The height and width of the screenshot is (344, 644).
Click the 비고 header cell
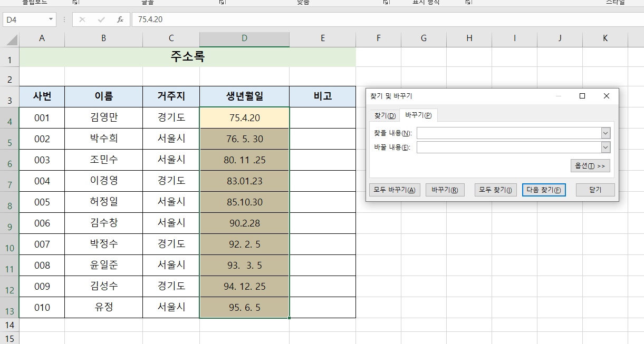pyautogui.click(x=322, y=96)
